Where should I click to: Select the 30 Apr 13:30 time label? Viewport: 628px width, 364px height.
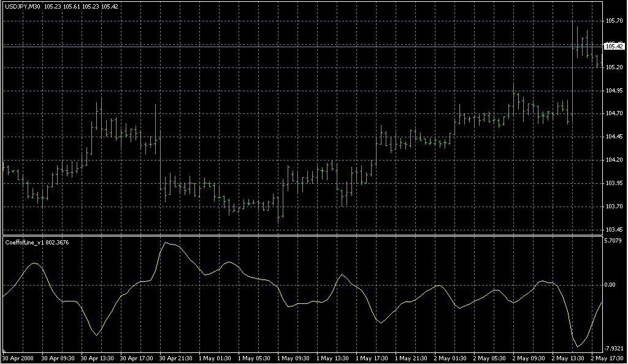[x=98, y=358]
